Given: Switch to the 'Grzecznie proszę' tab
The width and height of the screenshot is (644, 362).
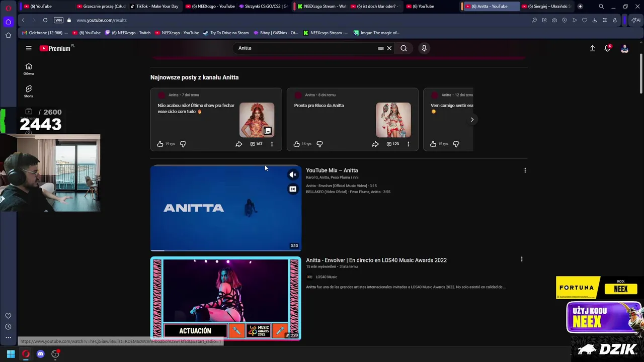Looking at the screenshot, I should (x=101, y=6).
